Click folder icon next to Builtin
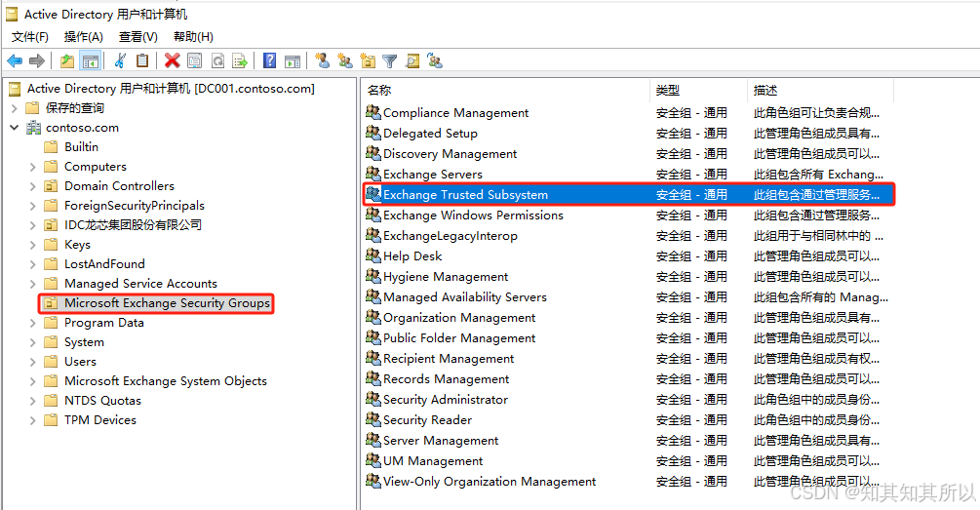 coord(51,147)
